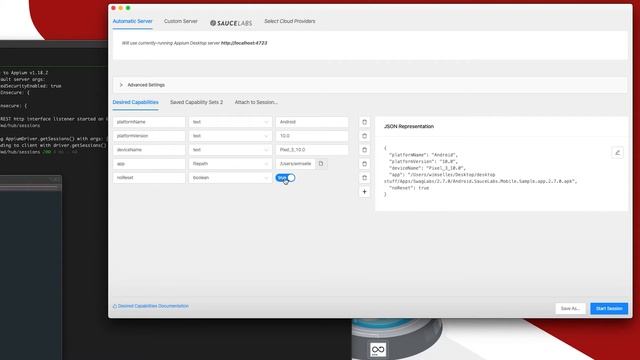Click the Android value field
The height and width of the screenshot is (360, 640).
[312, 122]
